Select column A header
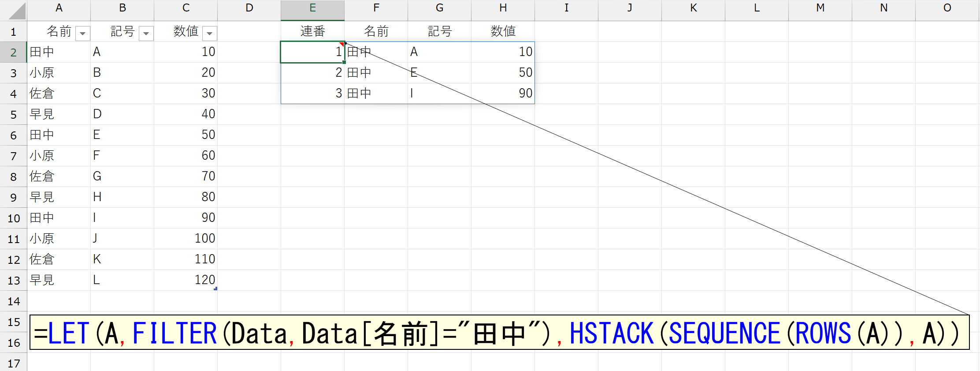Viewport: 980px width, 371px height. pos(59,9)
